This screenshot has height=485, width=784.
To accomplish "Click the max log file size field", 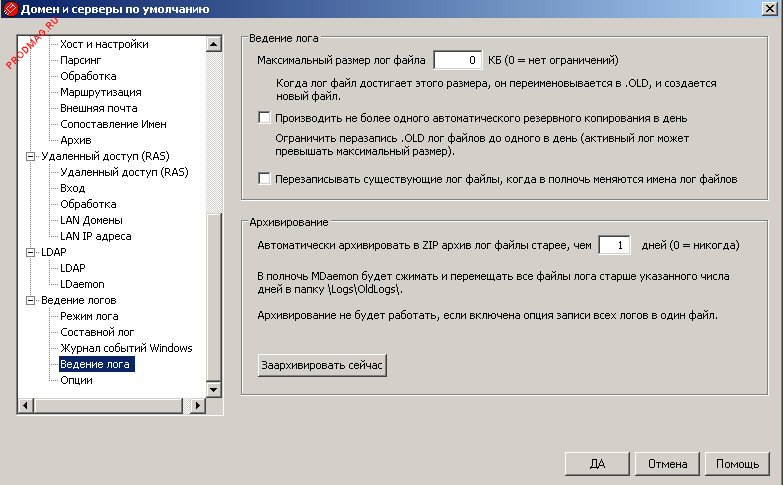I will pyautogui.click(x=457, y=60).
